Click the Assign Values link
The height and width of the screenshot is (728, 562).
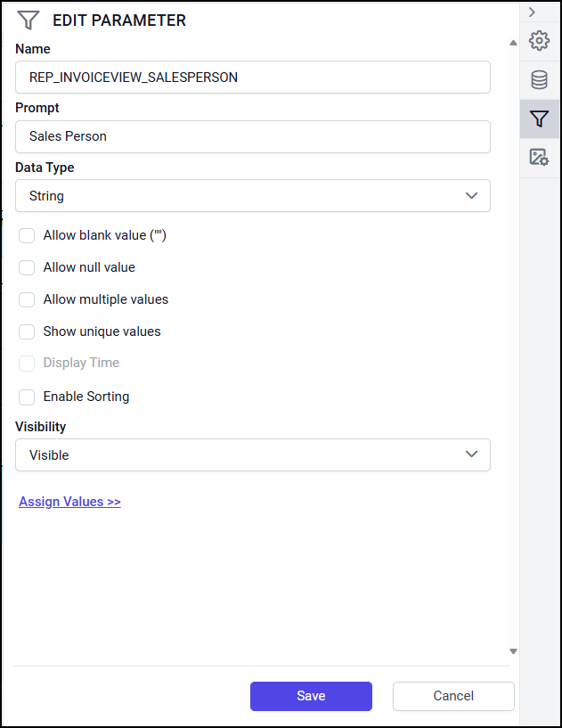pyautogui.click(x=69, y=502)
